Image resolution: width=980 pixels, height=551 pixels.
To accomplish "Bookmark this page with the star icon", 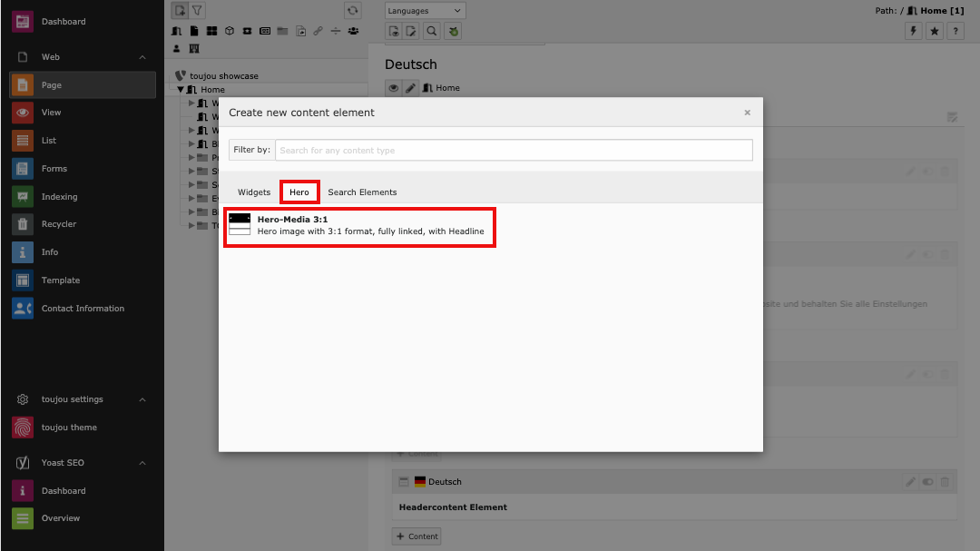I will (x=935, y=31).
